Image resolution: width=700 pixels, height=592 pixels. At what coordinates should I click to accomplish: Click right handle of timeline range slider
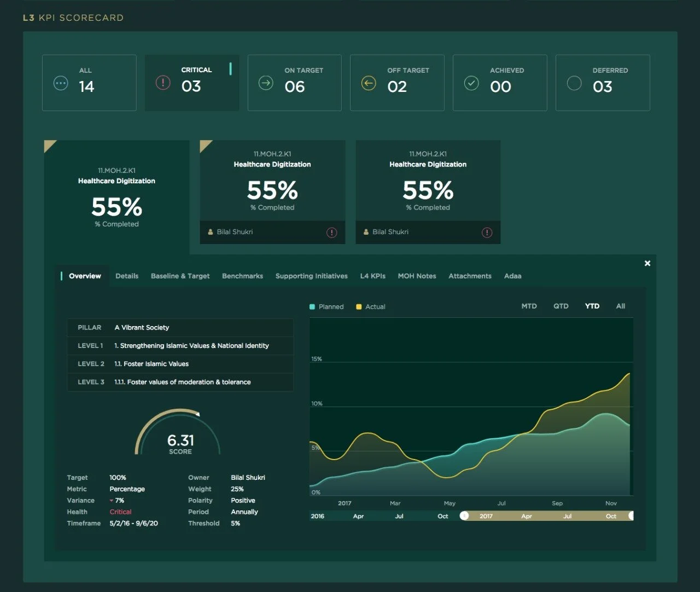632,516
